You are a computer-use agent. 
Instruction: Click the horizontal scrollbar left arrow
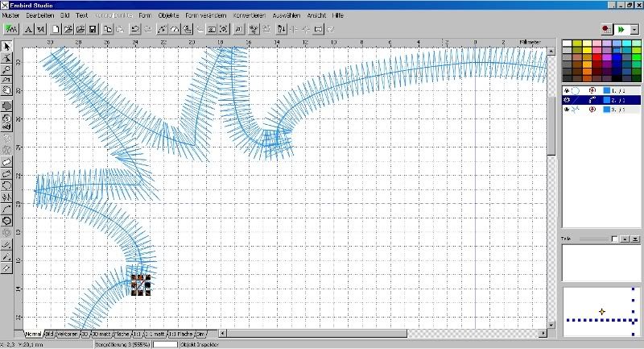[x=223, y=334]
